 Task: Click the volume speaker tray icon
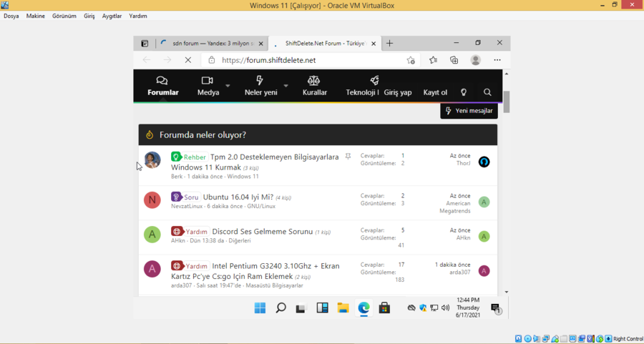445,308
